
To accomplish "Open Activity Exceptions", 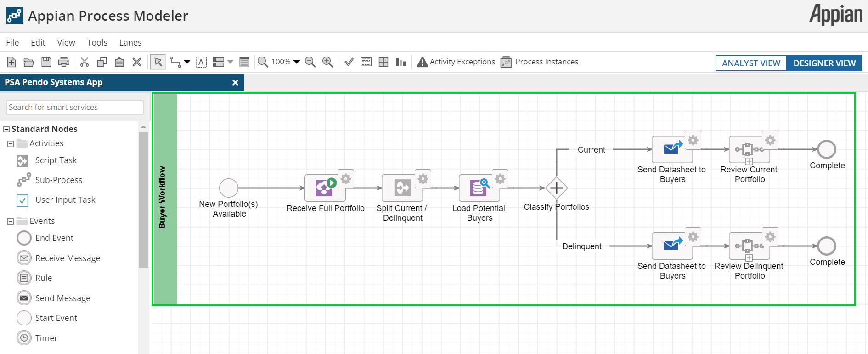I will coord(456,62).
